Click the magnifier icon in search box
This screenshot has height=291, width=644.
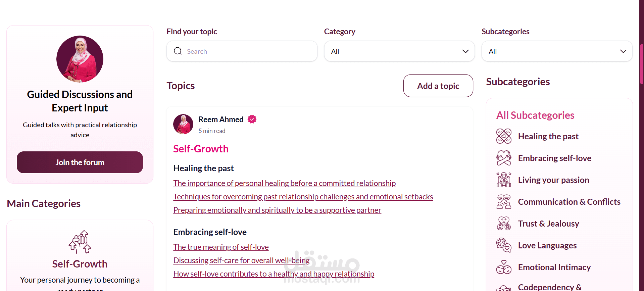pyautogui.click(x=178, y=51)
